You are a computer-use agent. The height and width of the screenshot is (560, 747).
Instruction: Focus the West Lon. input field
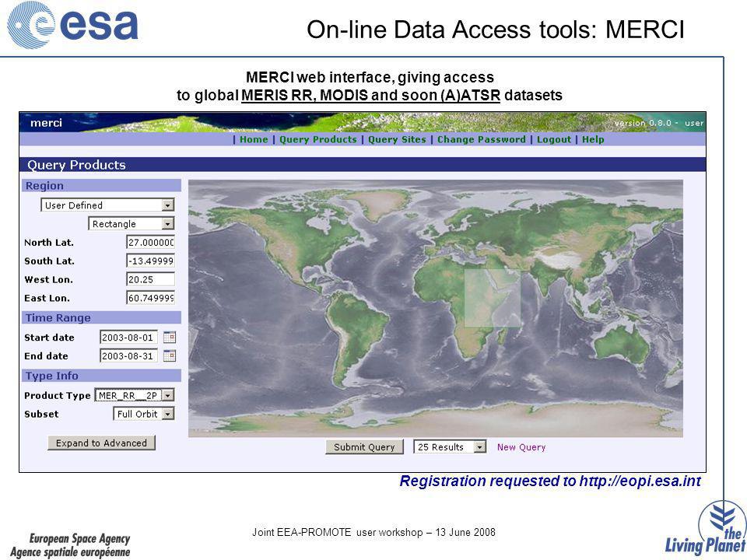[x=150, y=279]
